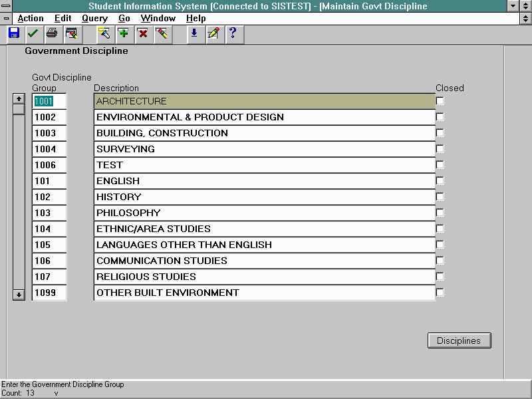The image size is (532, 399).
Task: Check Closed box for OTHER BUILT ENVIRONMENT
Action: pyautogui.click(x=440, y=293)
